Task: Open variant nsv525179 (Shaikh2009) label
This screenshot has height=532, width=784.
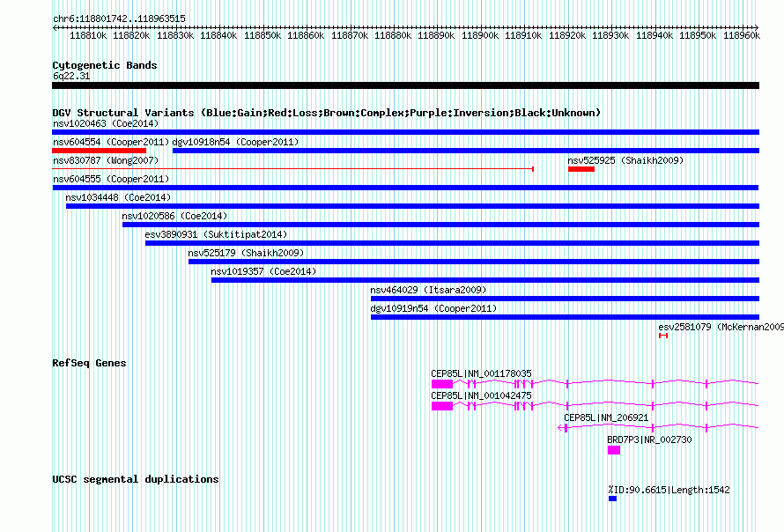Action: (246, 253)
